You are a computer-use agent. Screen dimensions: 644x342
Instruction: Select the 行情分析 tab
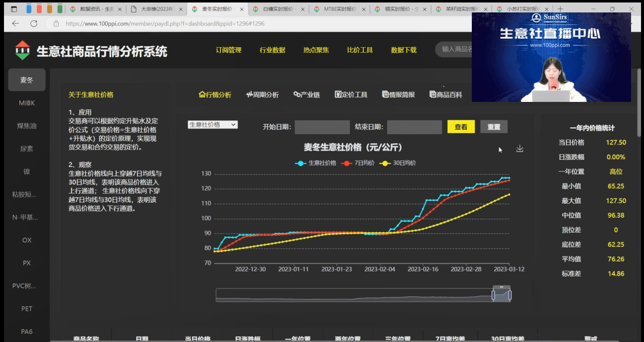pos(215,94)
